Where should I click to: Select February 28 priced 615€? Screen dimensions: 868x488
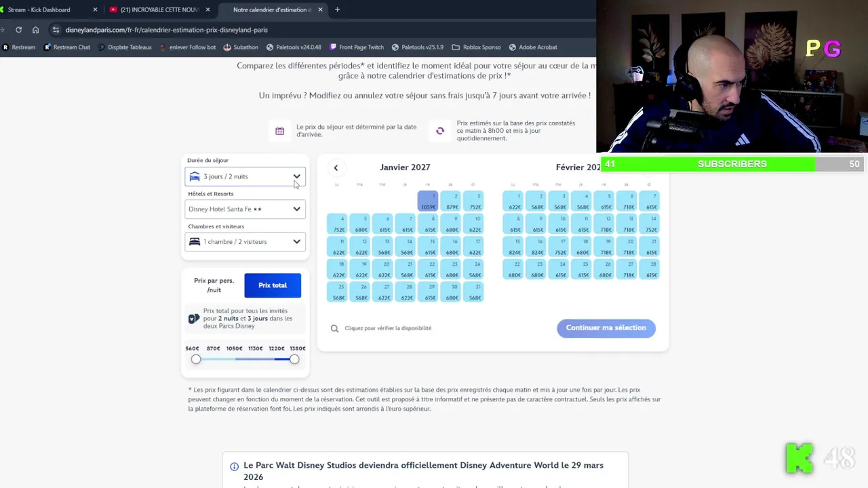[650, 269]
